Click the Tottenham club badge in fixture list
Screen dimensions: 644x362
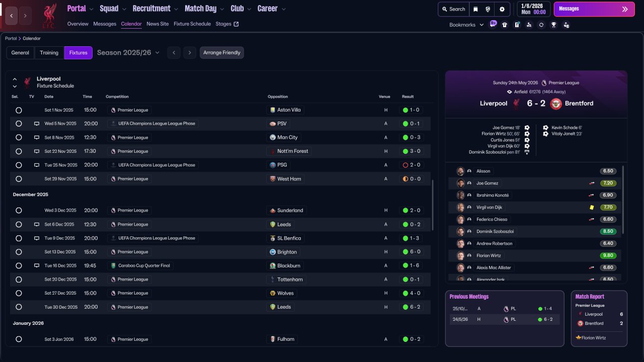coord(273,280)
